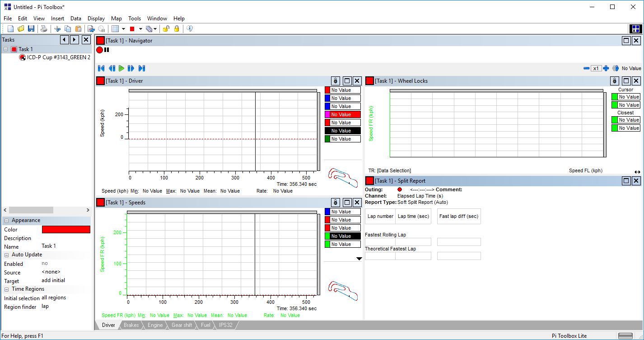Image resolution: width=644 pixels, height=340 pixels.
Task: Open the color dropdown arrow on the toolbar
Action: pos(141,28)
